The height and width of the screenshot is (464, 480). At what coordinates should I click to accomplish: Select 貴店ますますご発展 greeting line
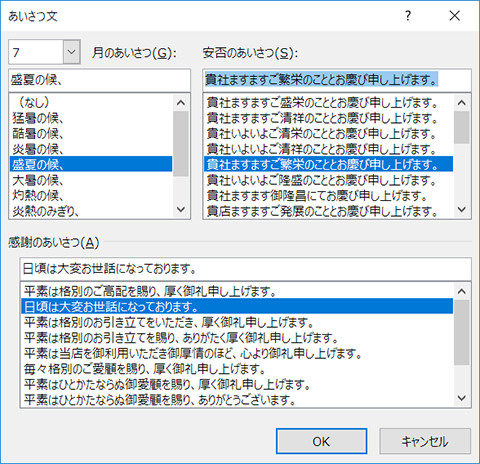tap(328, 211)
